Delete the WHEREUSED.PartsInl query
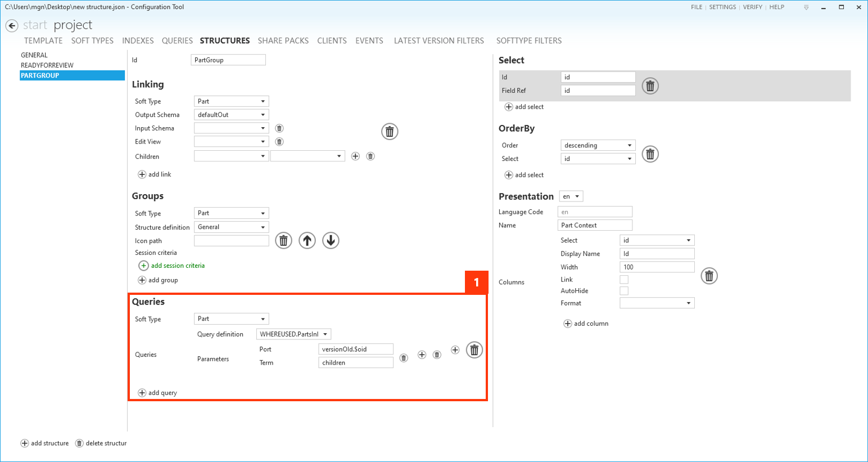The image size is (868, 462). (474, 349)
